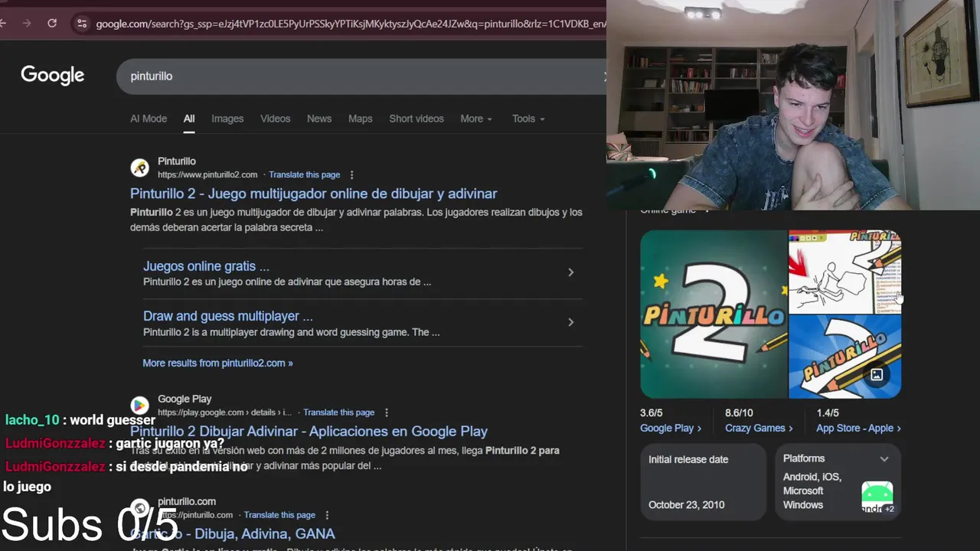The height and width of the screenshot is (551, 980).
Task: Click More results from pinturillo2.com
Action: [x=217, y=363]
